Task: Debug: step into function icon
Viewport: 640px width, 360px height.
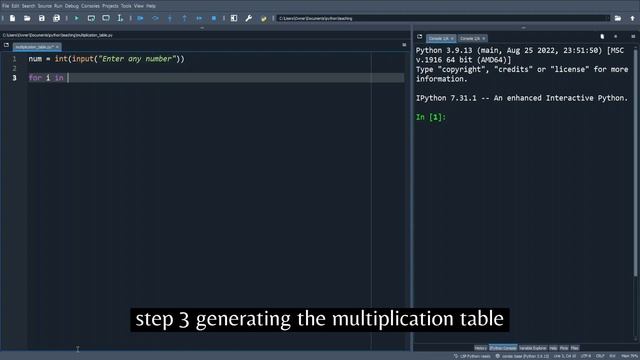Action: tap(170, 18)
